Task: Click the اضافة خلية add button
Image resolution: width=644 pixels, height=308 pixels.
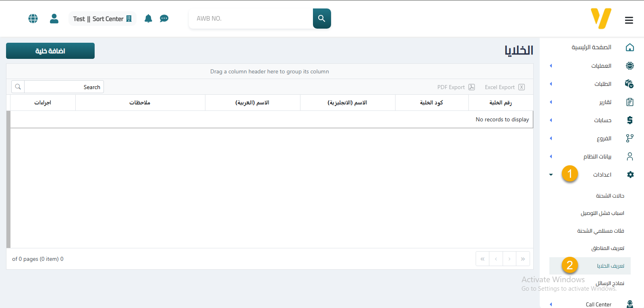Action: (x=50, y=51)
